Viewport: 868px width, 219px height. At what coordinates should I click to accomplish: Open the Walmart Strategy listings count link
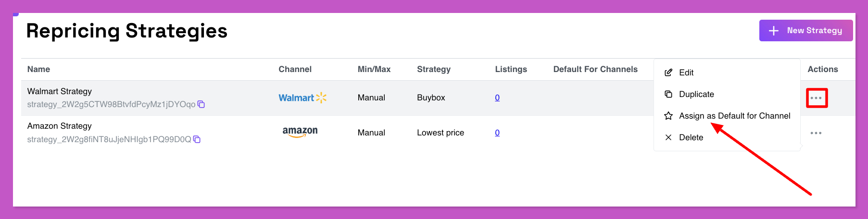[497, 97]
